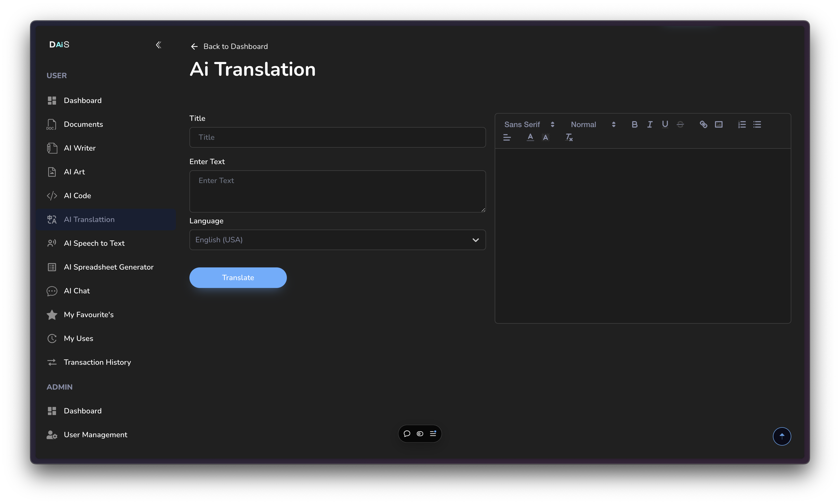Viewport: 840px width, 504px height.
Task: Open AI Speech to Text menu item
Action: coord(94,243)
